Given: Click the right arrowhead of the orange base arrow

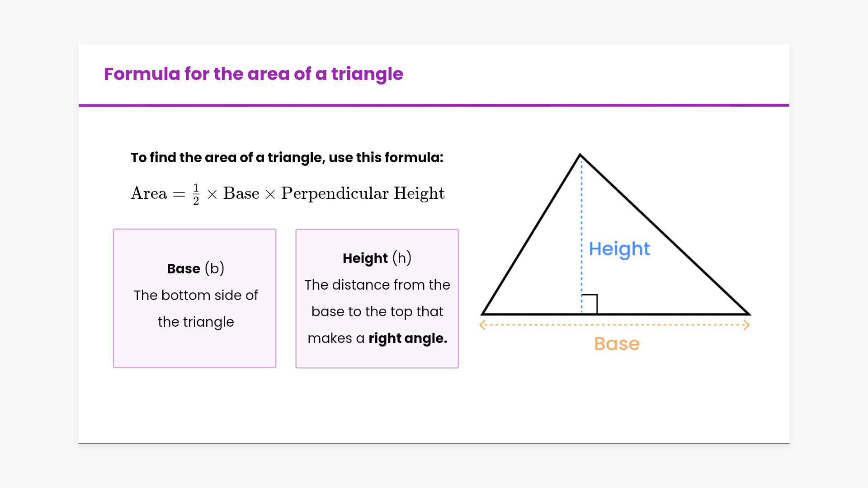Looking at the screenshot, I should [x=746, y=325].
